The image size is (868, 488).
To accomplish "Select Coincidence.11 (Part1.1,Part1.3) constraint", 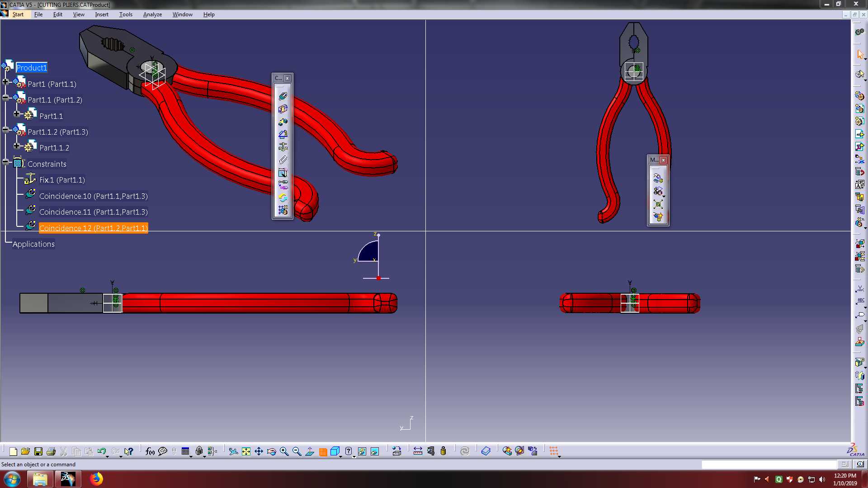I will tap(94, 212).
